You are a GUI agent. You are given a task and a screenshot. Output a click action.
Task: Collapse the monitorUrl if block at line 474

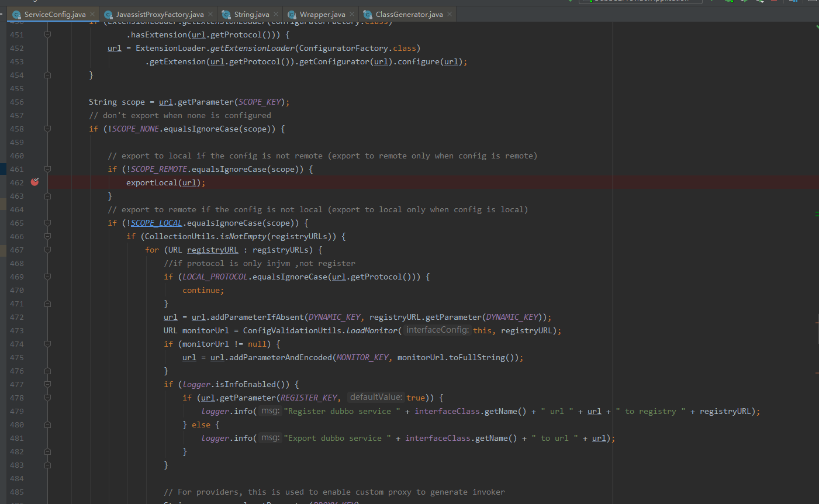click(47, 344)
